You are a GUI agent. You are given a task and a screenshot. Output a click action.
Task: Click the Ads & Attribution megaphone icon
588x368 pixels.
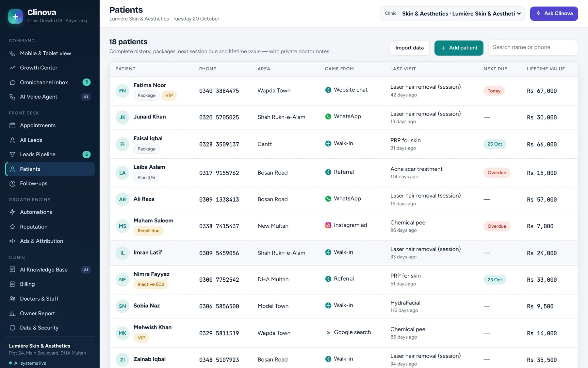(12, 241)
